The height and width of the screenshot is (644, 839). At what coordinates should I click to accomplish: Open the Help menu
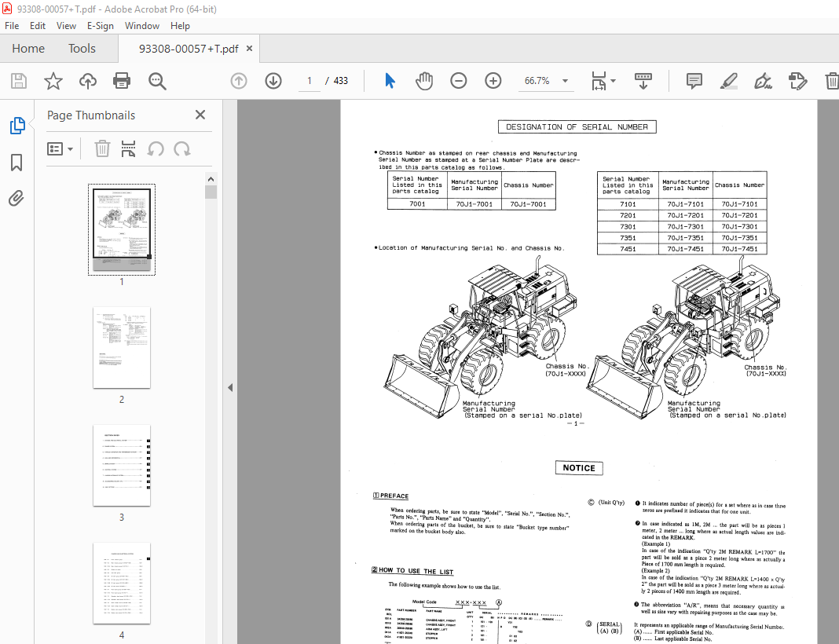pos(181,26)
